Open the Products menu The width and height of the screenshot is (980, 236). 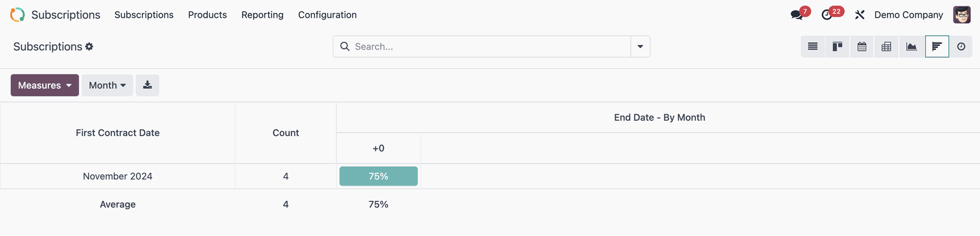207,15
